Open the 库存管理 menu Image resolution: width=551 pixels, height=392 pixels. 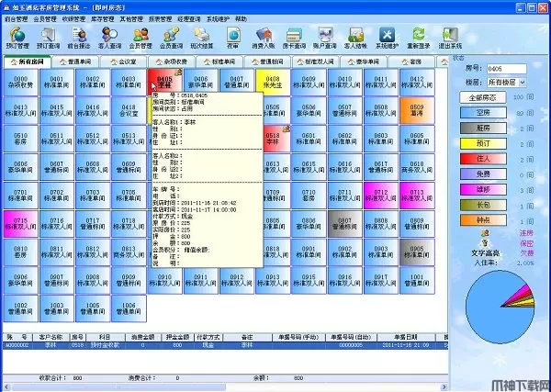pyautogui.click(x=103, y=19)
